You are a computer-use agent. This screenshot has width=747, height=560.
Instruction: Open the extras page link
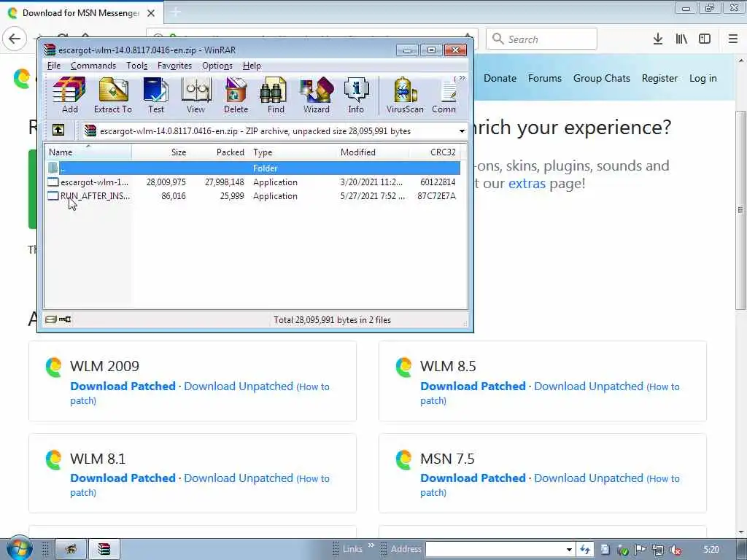coord(527,183)
